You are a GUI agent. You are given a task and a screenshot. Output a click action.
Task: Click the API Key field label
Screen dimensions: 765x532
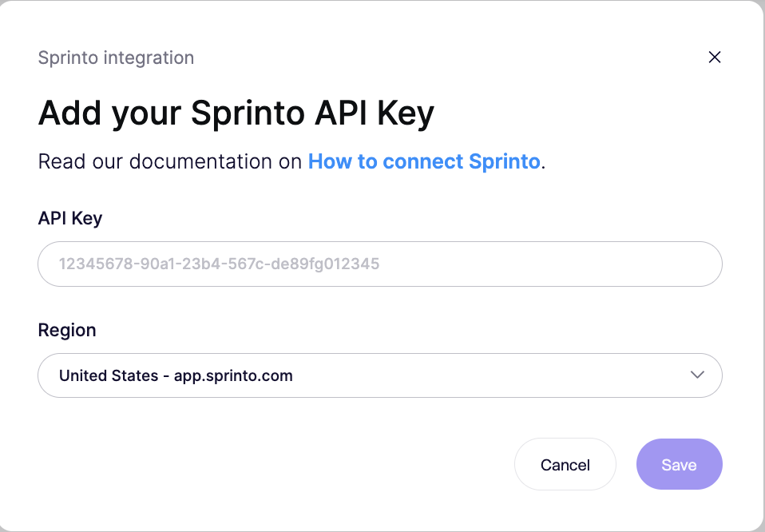pyautogui.click(x=70, y=218)
